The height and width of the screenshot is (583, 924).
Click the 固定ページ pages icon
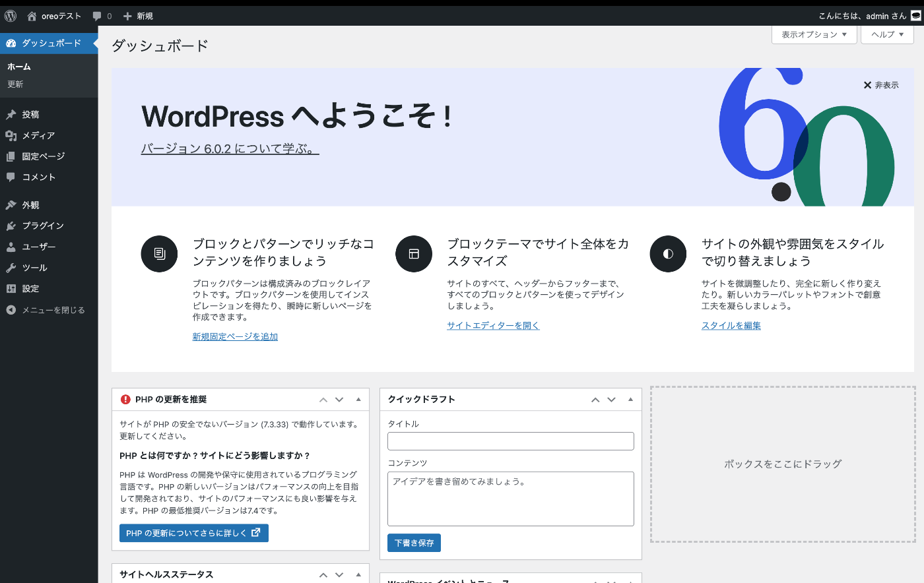[11, 156]
